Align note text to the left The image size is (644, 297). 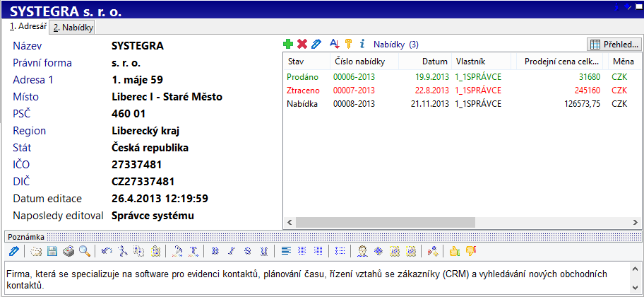coord(286,251)
